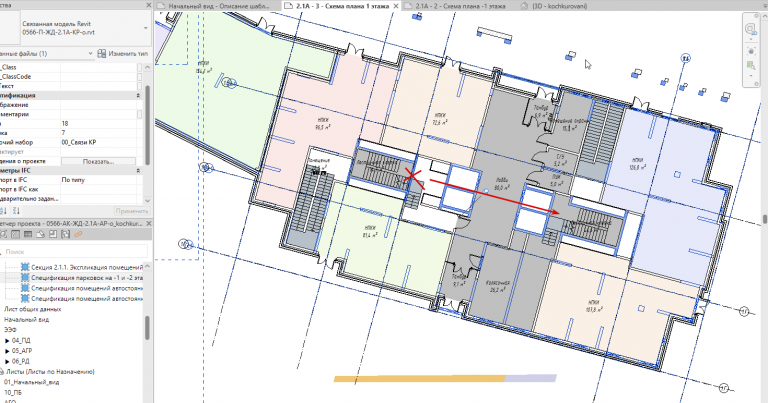768x403 pixels.
Task: Open steering wheel options dropdown arrow
Action: click(751, 39)
